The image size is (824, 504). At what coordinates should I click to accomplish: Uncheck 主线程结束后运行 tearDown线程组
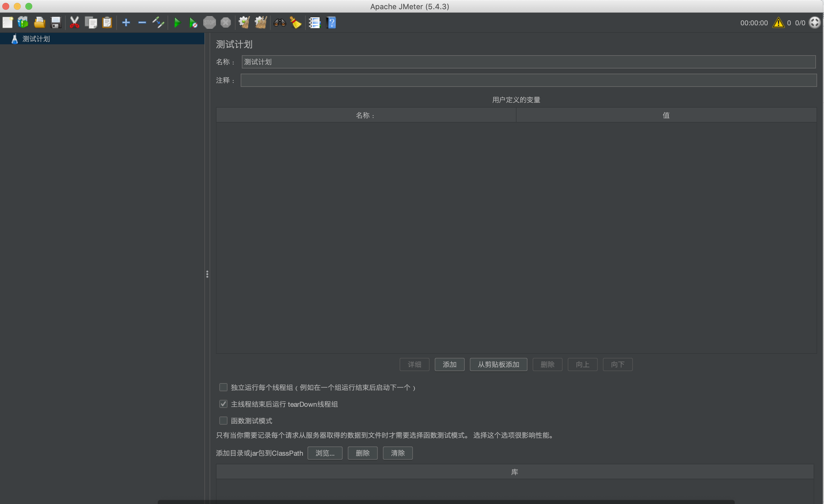coord(223,404)
